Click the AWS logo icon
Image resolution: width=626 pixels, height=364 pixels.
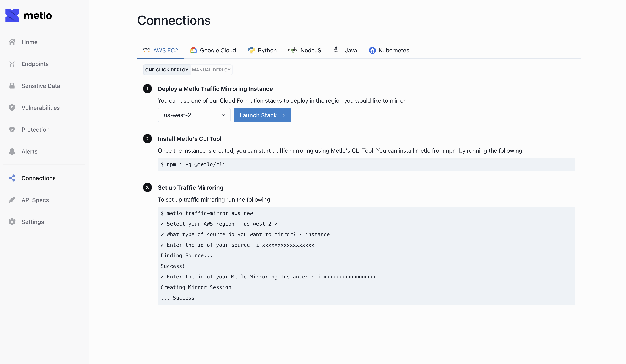(147, 50)
